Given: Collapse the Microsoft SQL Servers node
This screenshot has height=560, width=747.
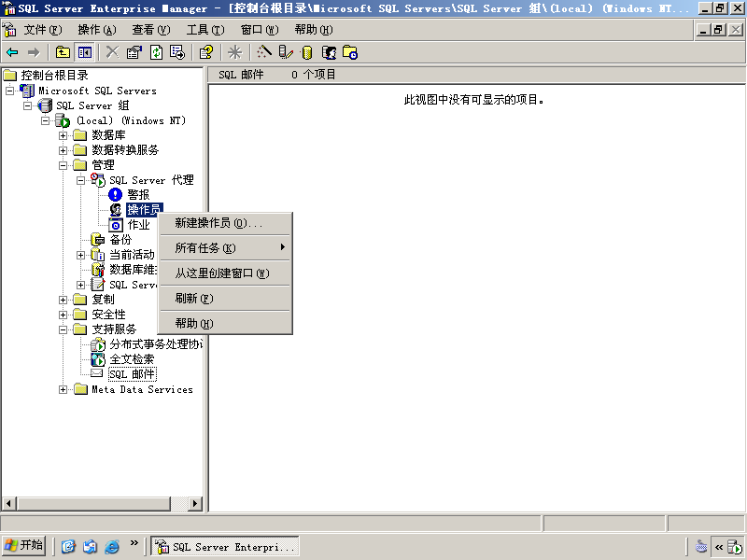Looking at the screenshot, I should pyautogui.click(x=9, y=91).
